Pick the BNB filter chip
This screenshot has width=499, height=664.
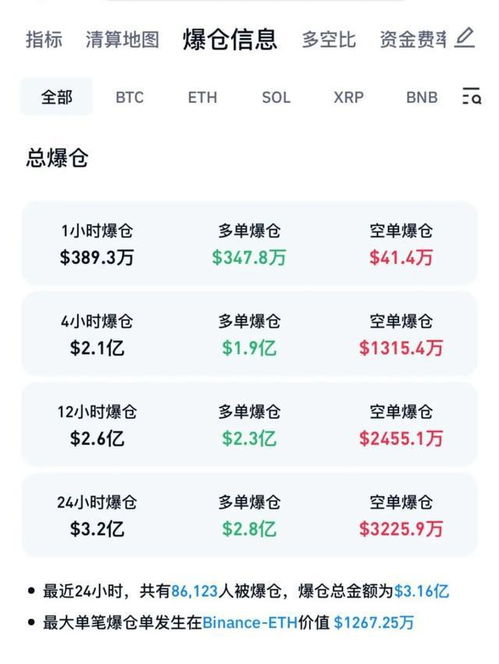(422, 97)
